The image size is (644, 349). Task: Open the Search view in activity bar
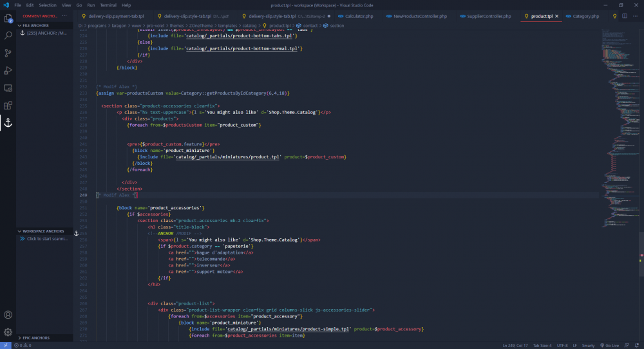8,35
